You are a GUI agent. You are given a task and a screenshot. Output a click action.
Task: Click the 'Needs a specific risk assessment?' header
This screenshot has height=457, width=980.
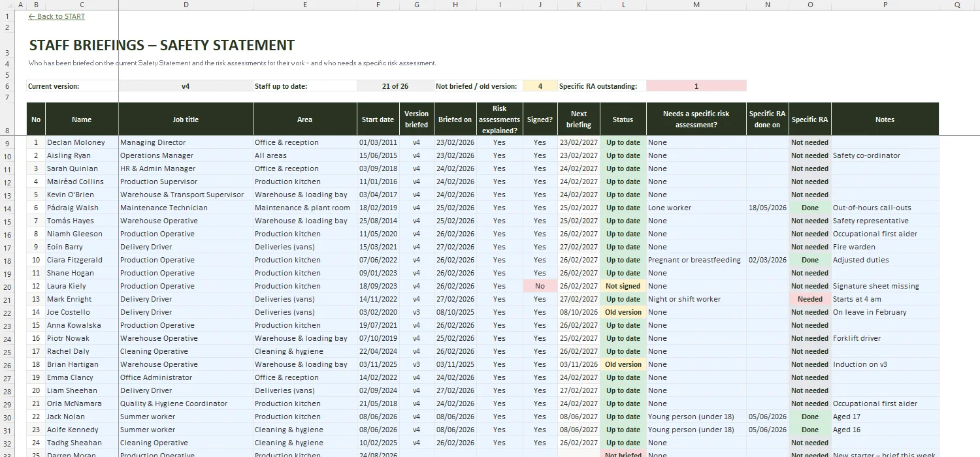pos(696,119)
